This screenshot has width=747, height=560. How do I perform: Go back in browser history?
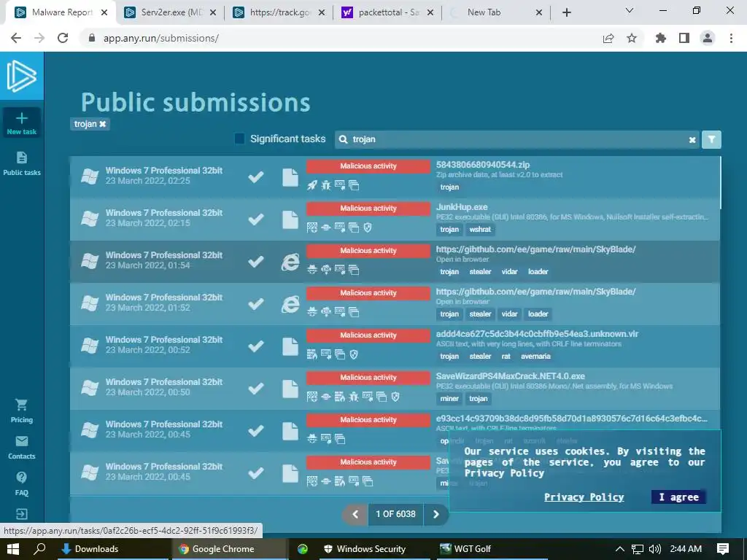[x=16, y=38]
